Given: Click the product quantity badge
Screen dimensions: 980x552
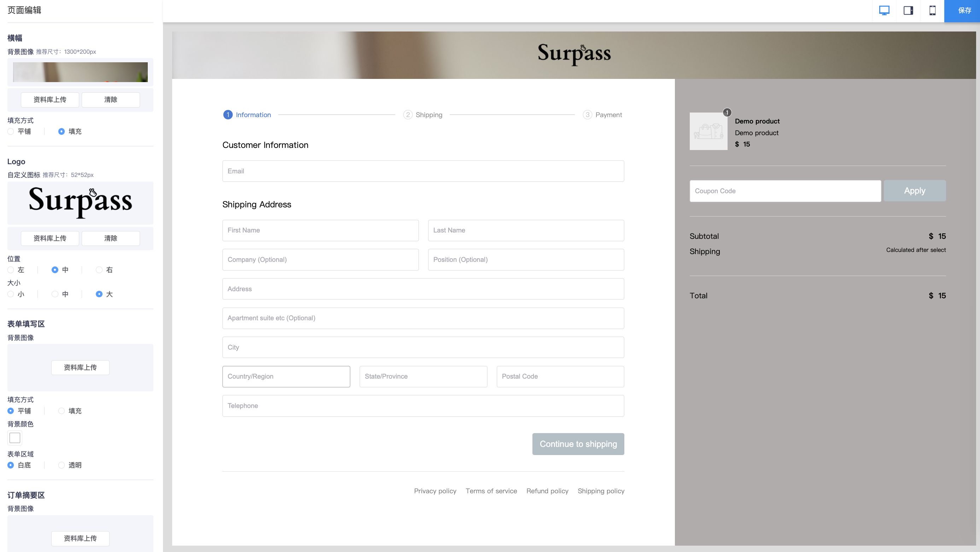Looking at the screenshot, I should (727, 112).
